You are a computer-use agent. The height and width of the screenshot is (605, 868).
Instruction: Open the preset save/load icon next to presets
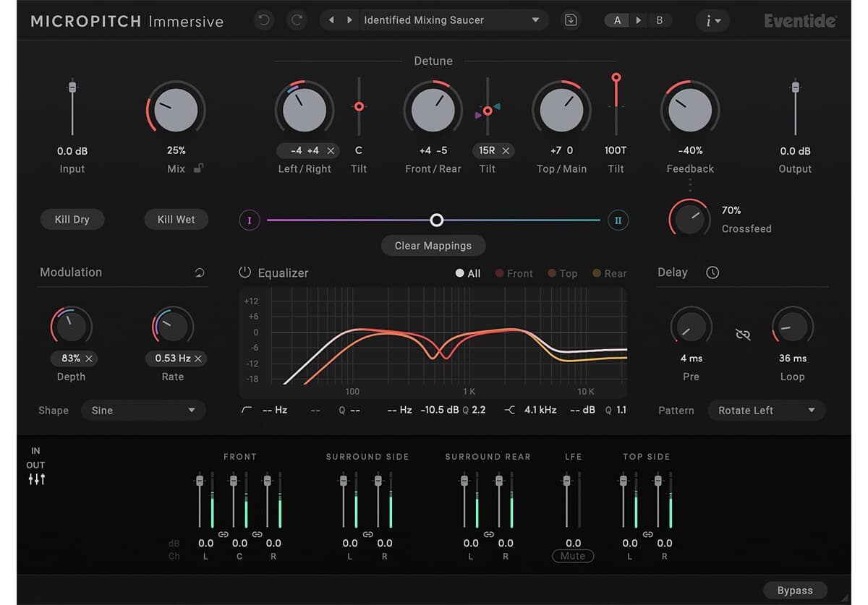[571, 20]
